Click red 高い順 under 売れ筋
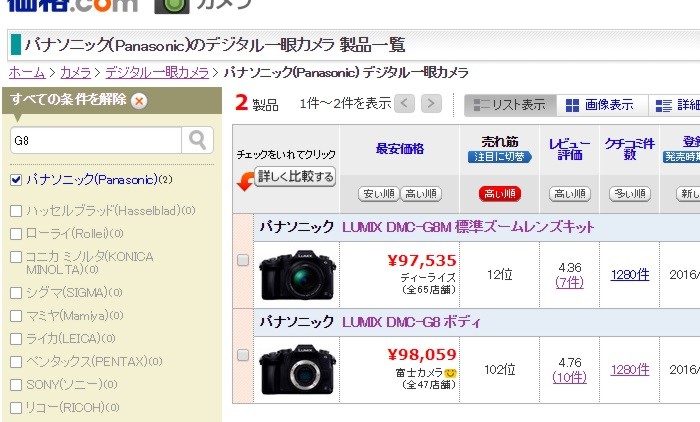The width and height of the screenshot is (700, 422). click(x=500, y=194)
